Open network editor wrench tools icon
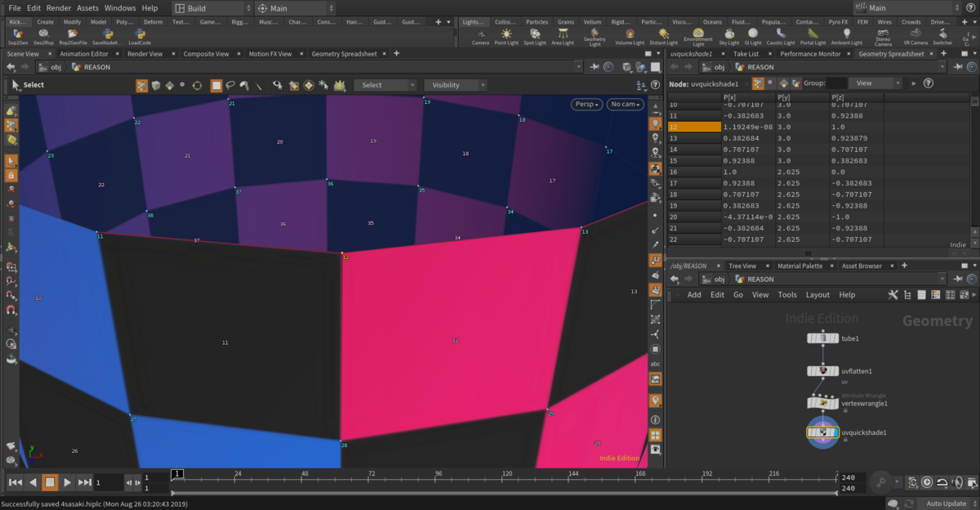 pyautogui.click(x=893, y=295)
